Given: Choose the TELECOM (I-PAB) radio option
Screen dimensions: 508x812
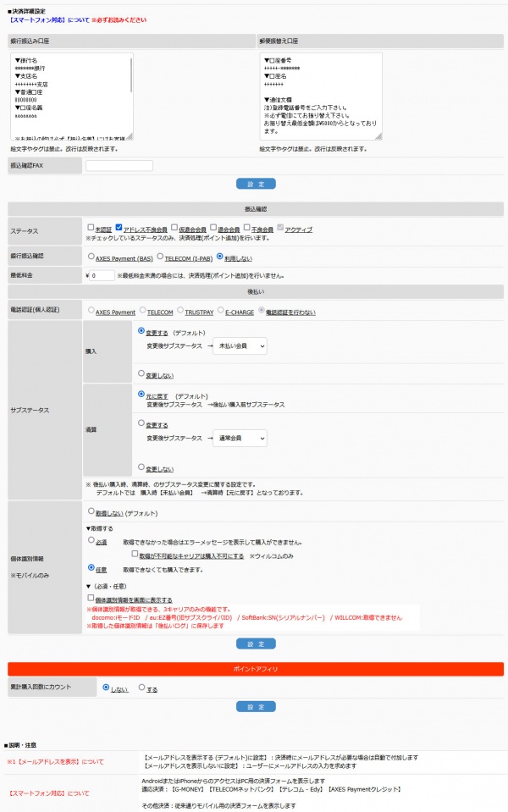Looking at the screenshot, I should (x=159, y=257).
